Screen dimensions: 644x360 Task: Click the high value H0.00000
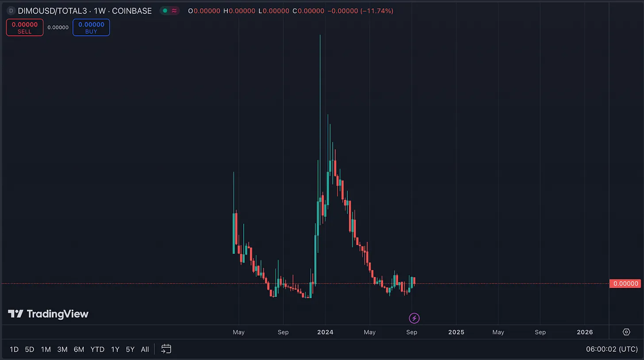[239, 11]
